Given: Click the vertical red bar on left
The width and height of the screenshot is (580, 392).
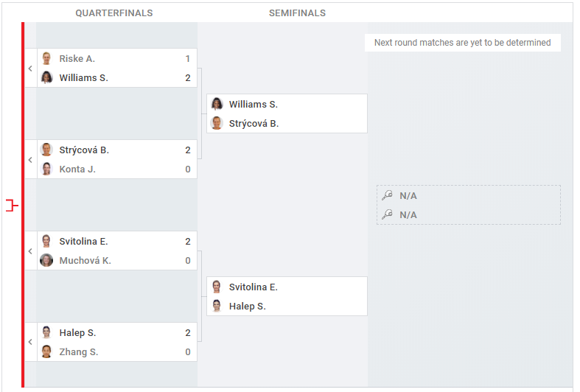Looking at the screenshot, I should [23, 205].
